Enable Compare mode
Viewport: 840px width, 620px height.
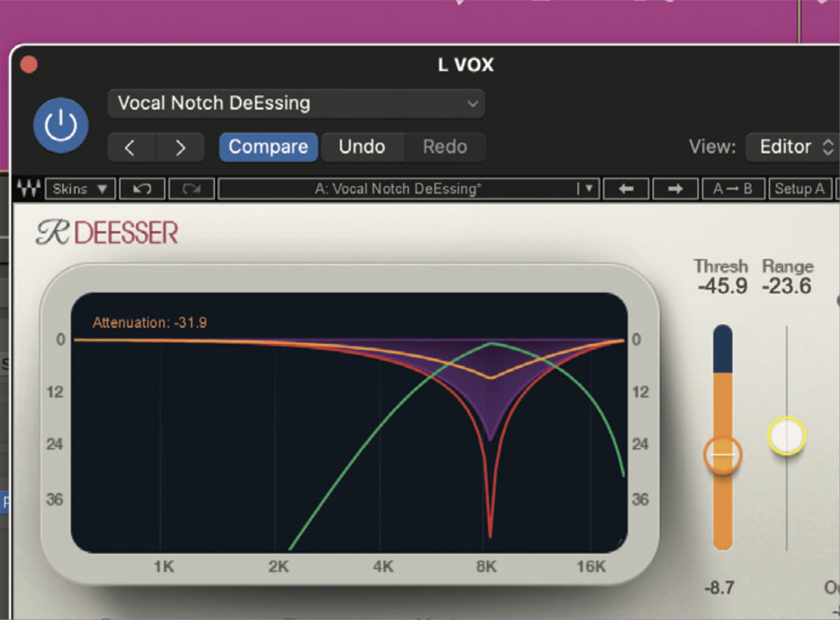point(268,147)
